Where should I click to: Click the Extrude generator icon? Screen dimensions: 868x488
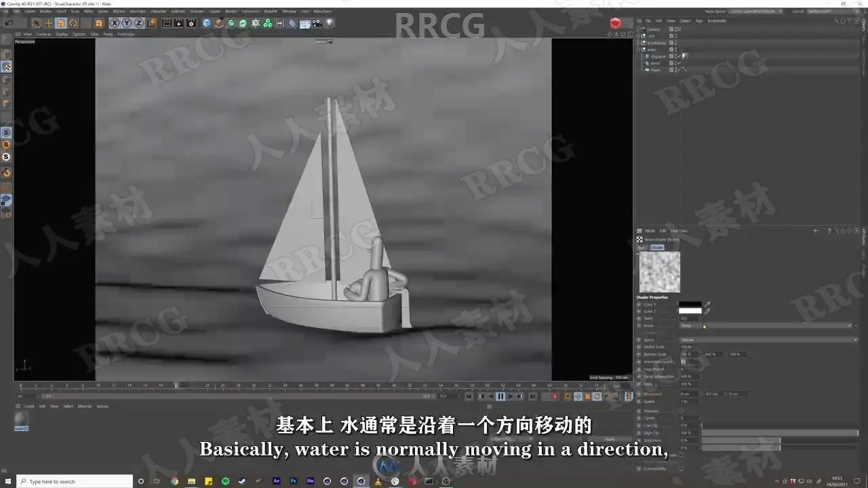(243, 23)
